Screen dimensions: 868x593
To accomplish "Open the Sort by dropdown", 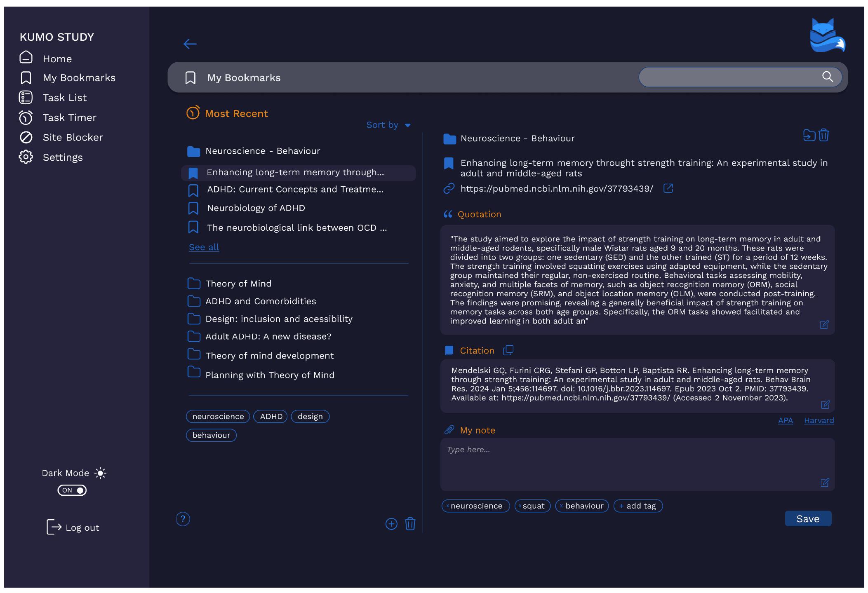I will pyautogui.click(x=388, y=125).
